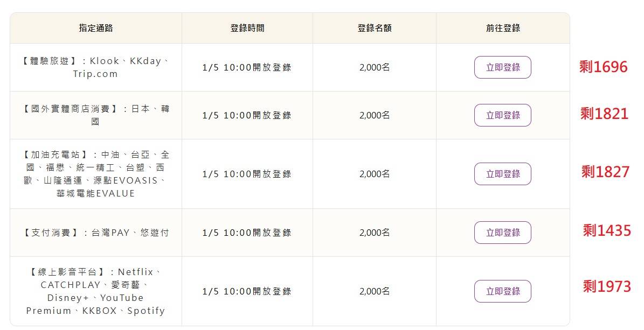
Task: Click the 國外實體商店消費 日本、韓國 cell
Action: pyautogui.click(x=96, y=115)
